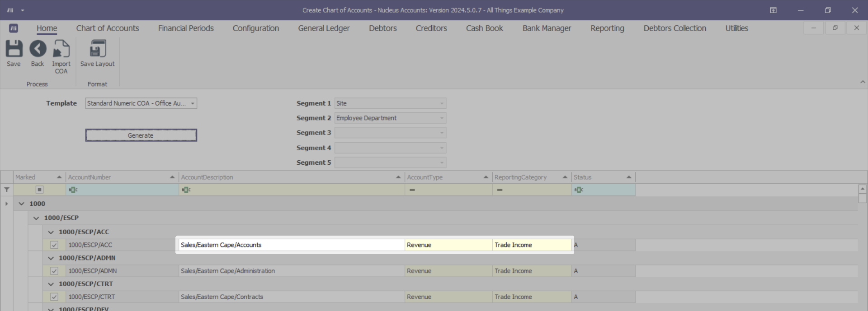Viewport: 868px width, 311px height.
Task: Click ReportingCategory equals filter icon
Action: click(500, 190)
